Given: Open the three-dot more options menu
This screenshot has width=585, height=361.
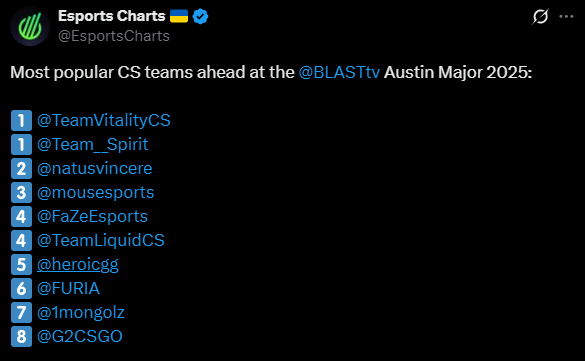Looking at the screenshot, I should point(566,17).
